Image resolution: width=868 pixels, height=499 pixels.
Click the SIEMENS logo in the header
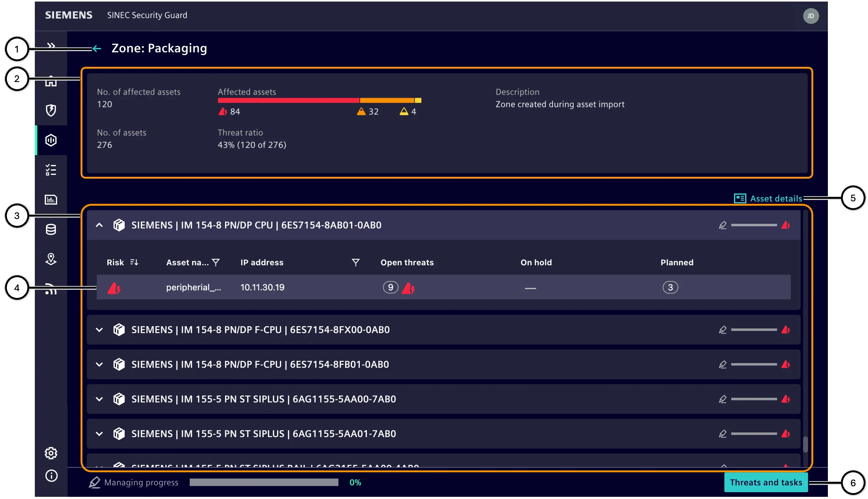[69, 15]
